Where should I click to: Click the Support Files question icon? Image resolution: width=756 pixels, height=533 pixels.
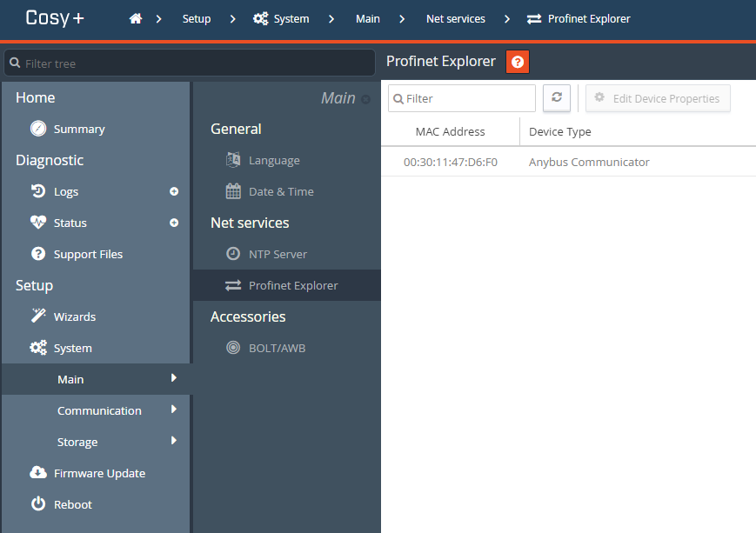coord(38,254)
